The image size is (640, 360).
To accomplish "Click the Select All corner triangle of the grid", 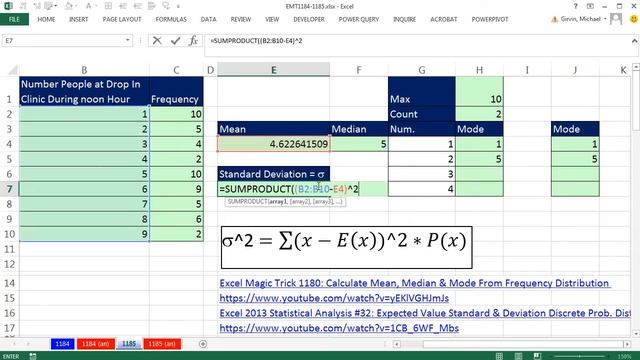I will [12, 70].
